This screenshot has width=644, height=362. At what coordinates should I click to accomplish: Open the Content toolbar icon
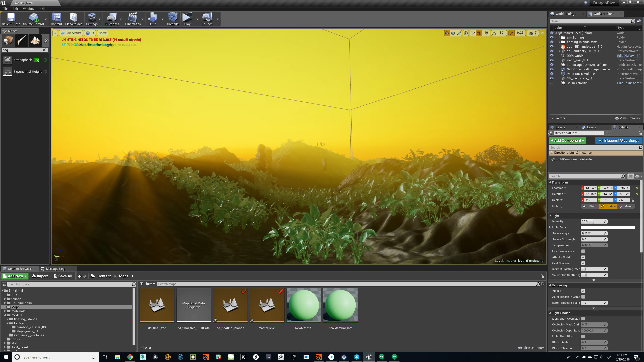[x=56, y=19]
